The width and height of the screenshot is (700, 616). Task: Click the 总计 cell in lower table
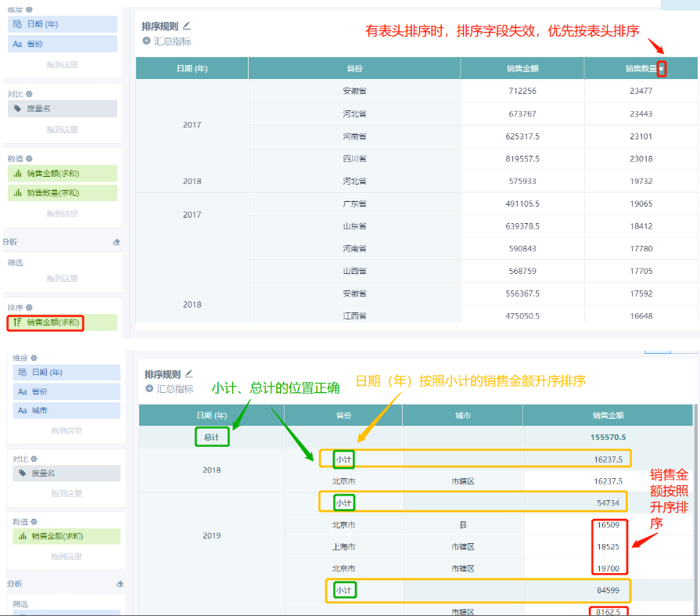point(212,437)
